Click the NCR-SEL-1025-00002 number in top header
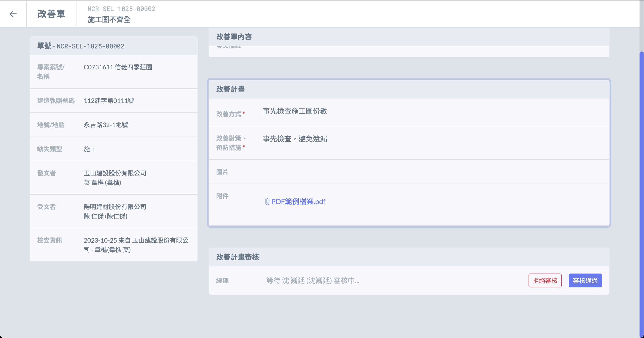The height and width of the screenshot is (338, 644). pos(121,9)
